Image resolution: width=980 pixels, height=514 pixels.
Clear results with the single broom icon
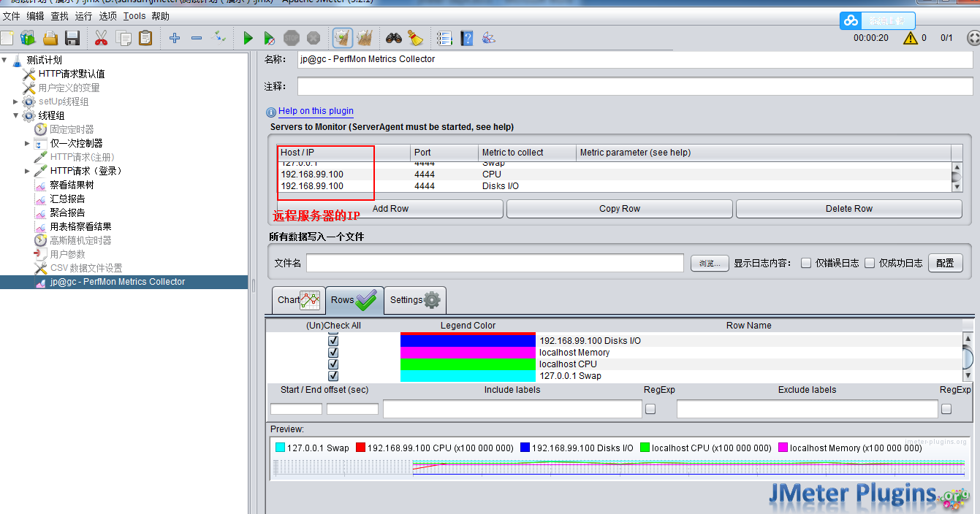[343, 38]
